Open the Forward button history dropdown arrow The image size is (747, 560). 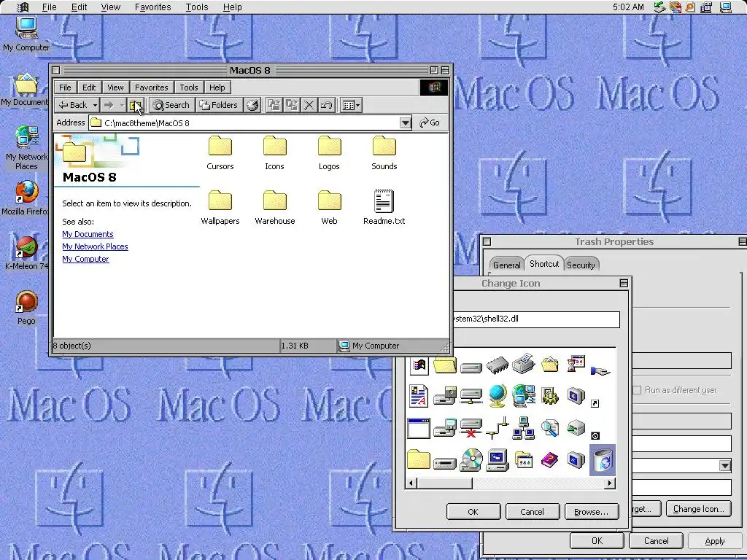pyautogui.click(x=122, y=105)
